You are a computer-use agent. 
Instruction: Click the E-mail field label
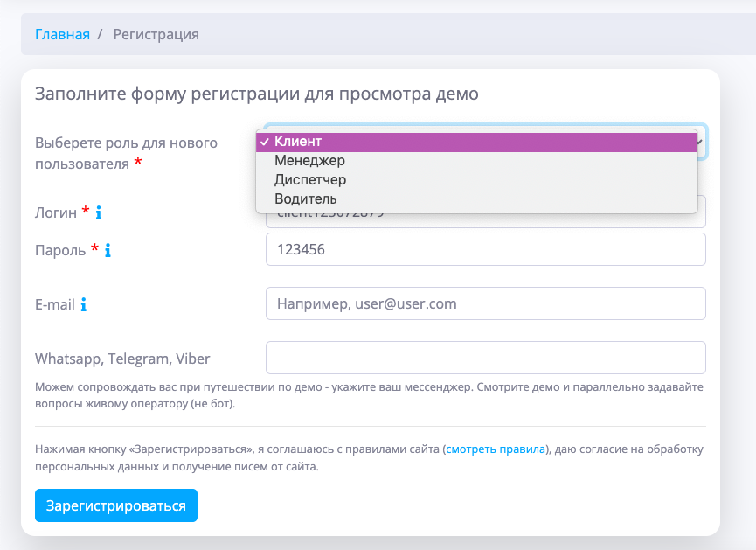click(55, 305)
